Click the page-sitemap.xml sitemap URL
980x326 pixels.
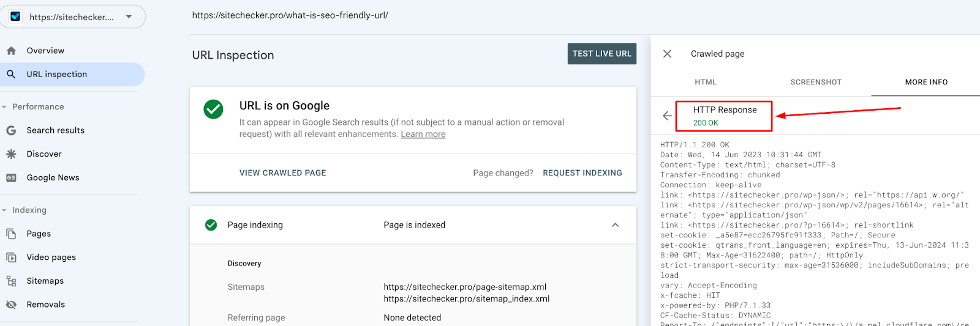[465, 287]
